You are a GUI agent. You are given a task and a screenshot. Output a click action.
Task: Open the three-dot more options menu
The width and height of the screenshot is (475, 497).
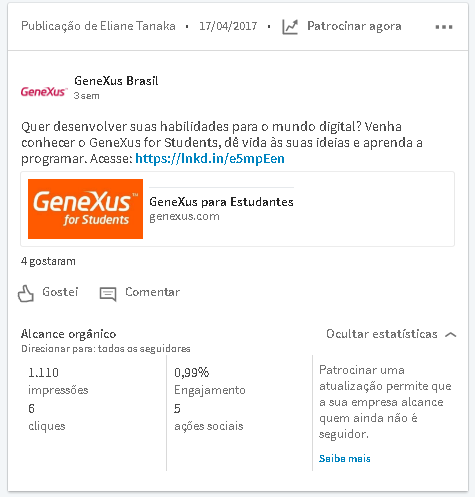coord(444,27)
